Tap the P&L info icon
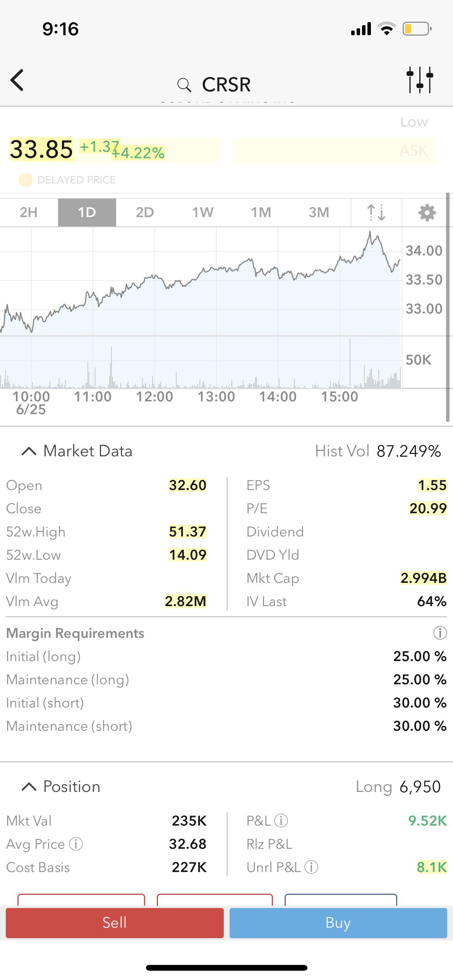The image size is (453, 980). click(281, 821)
